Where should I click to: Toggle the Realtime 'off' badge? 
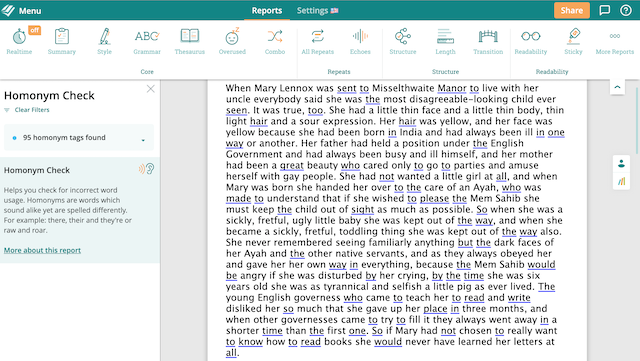point(35,30)
